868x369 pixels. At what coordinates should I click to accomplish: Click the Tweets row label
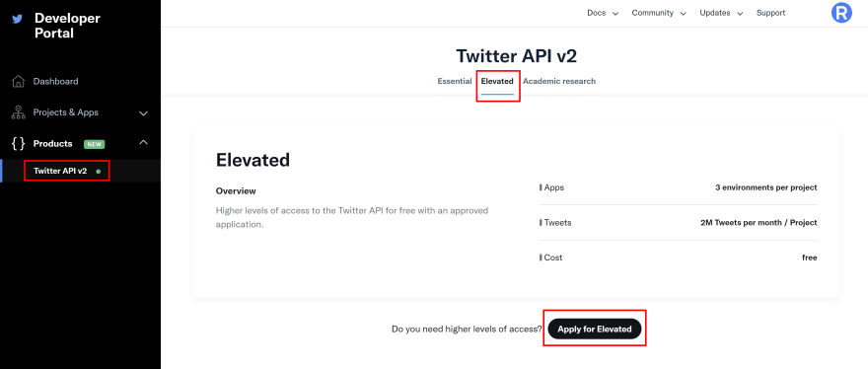557,223
